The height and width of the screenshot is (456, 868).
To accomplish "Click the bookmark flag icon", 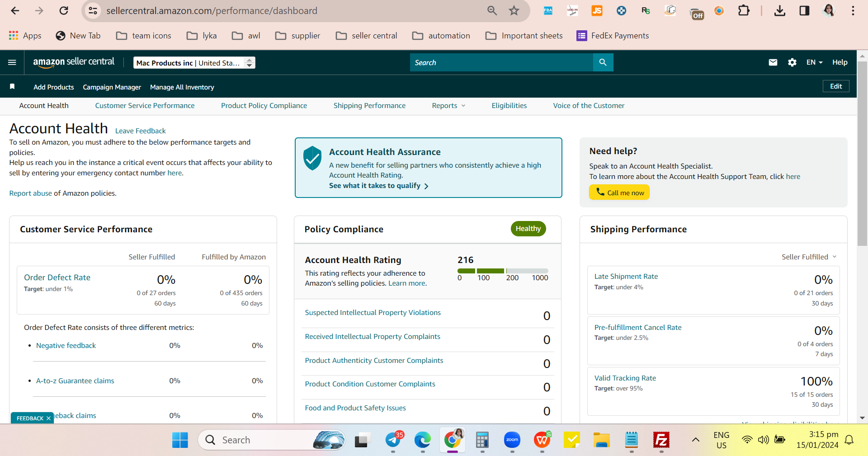I will (12, 86).
